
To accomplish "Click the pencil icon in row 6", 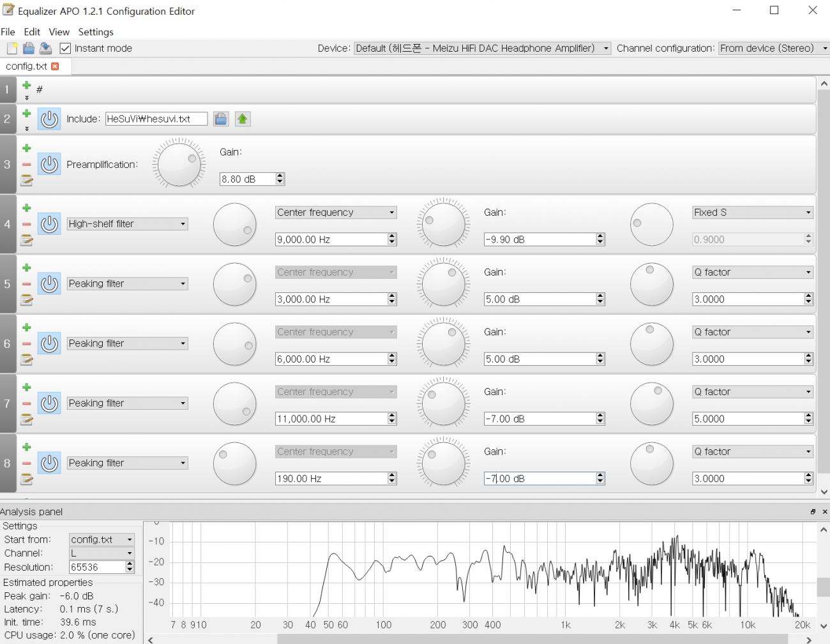I will pos(27,360).
